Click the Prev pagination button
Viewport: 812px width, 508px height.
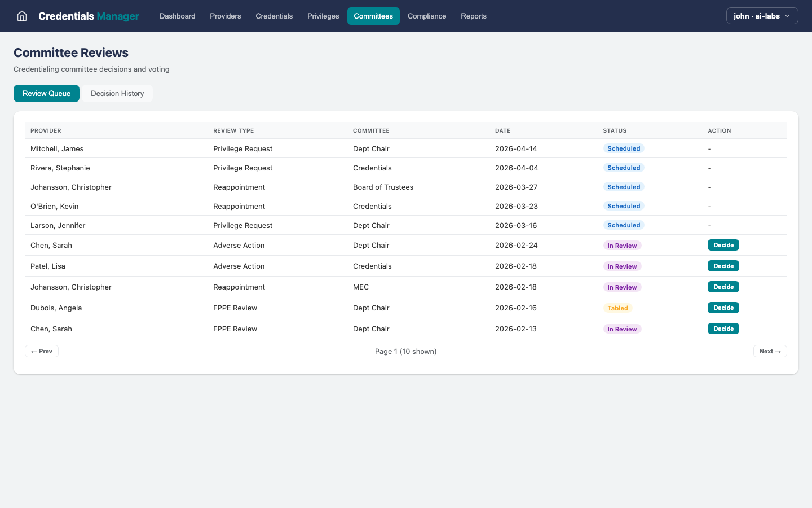[42, 351]
